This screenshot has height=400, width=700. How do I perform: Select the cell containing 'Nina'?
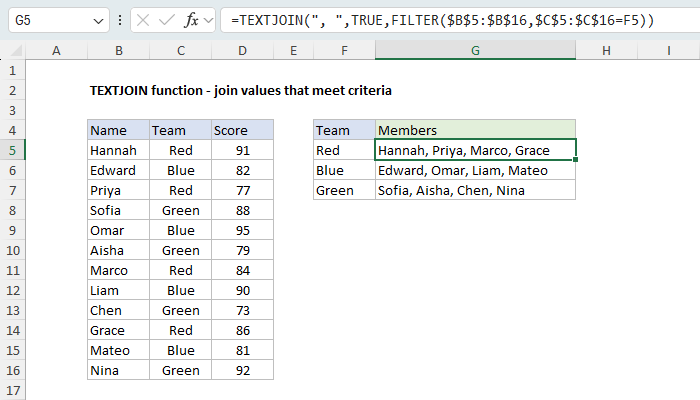coord(118,371)
